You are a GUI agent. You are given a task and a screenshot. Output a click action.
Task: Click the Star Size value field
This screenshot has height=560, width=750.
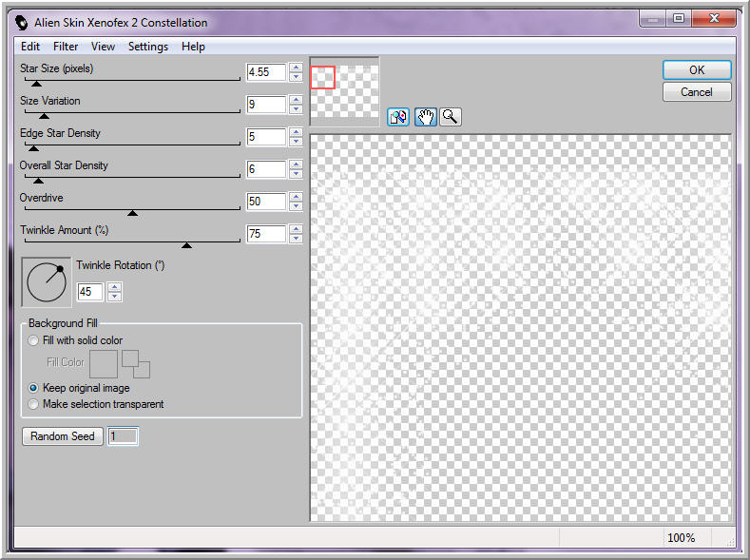coord(266,72)
